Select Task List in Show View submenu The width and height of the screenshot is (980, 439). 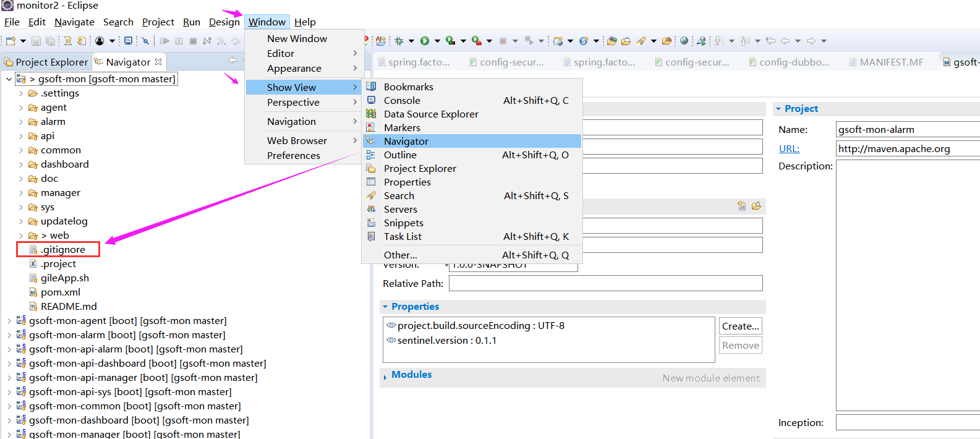[472, 236]
